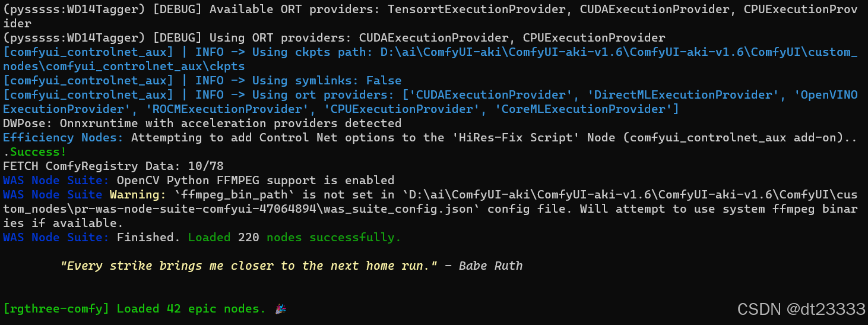Image resolution: width=868 pixels, height=325 pixels.
Task: Click 'Loaded 42 epic nodes.' text
Action: coord(192,309)
